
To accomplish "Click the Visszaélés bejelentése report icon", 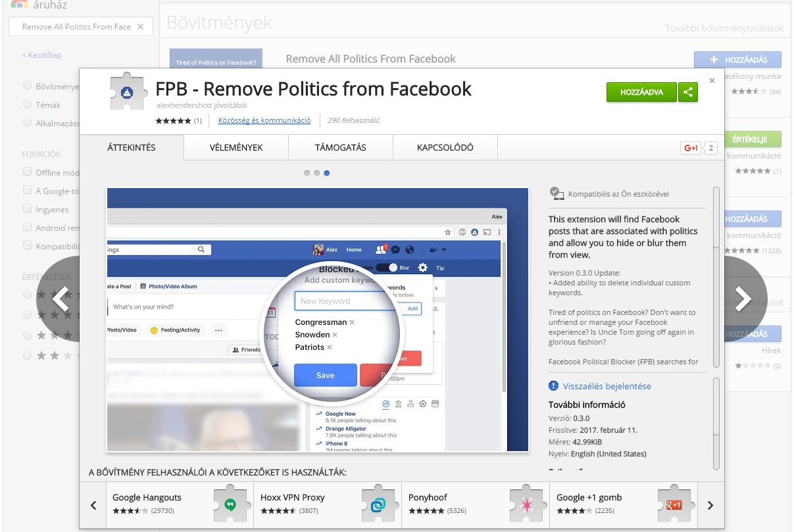I will click(553, 386).
